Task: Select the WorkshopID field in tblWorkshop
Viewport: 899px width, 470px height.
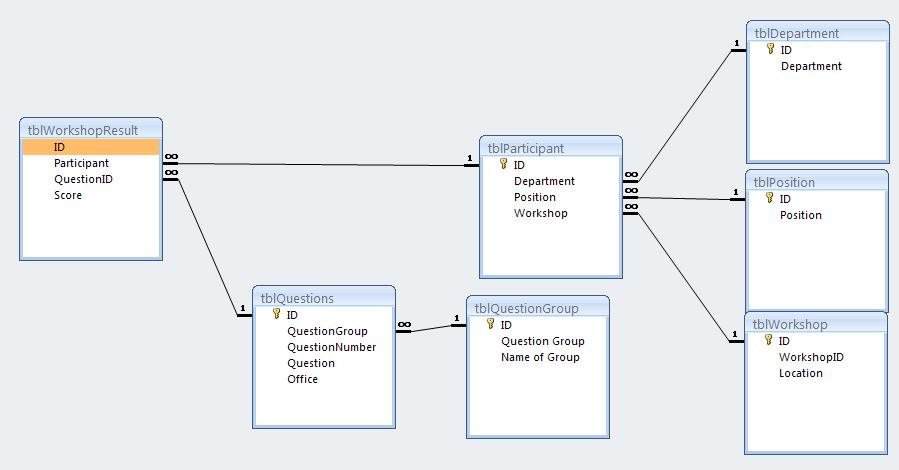Action: click(811, 357)
